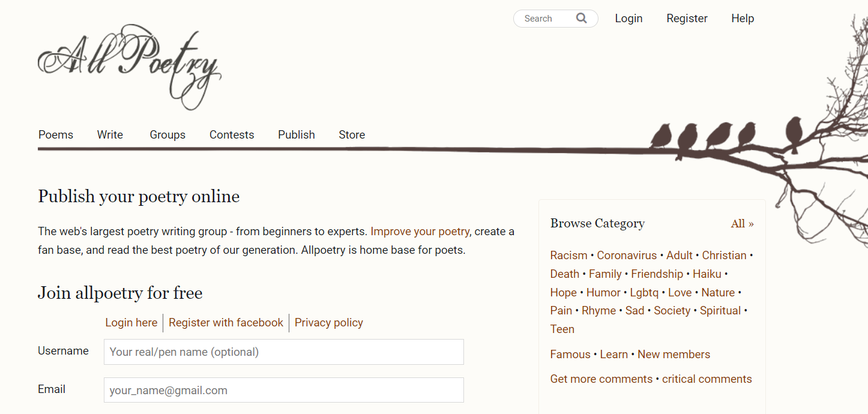
Task: Focus the Search box
Action: point(546,19)
